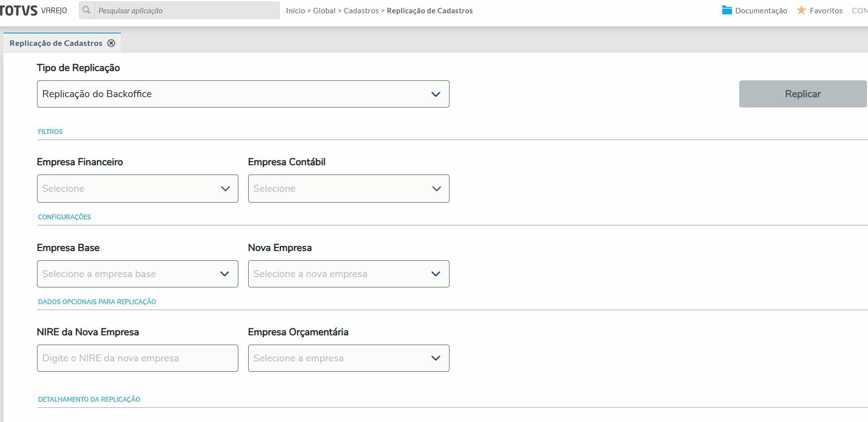868x422 pixels.
Task: Open the Tipo de Replicação dropdown
Action: (243, 94)
